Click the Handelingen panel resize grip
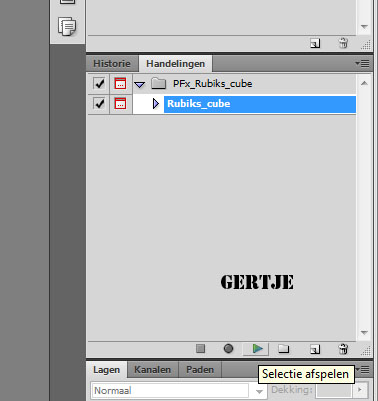This screenshot has width=378, height=401. pyautogui.click(x=366, y=351)
